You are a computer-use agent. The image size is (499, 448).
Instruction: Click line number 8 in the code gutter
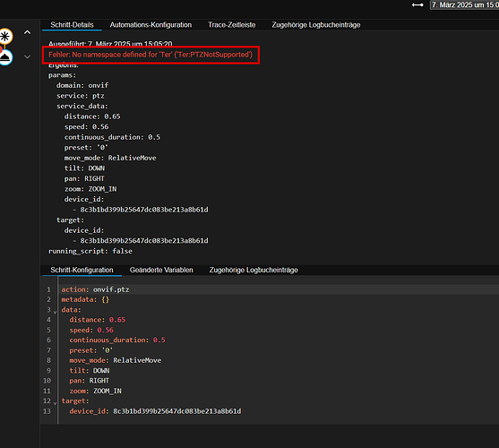pos(48,360)
